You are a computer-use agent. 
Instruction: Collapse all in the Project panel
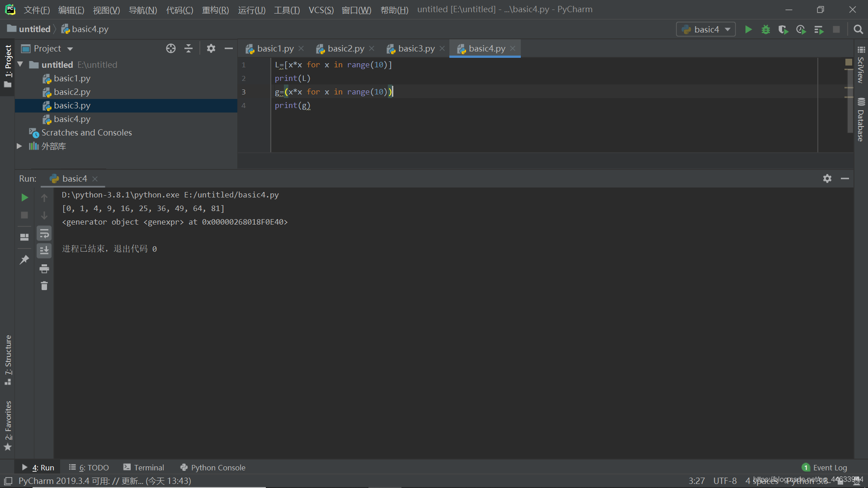pyautogui.click(x=189, y=48)
